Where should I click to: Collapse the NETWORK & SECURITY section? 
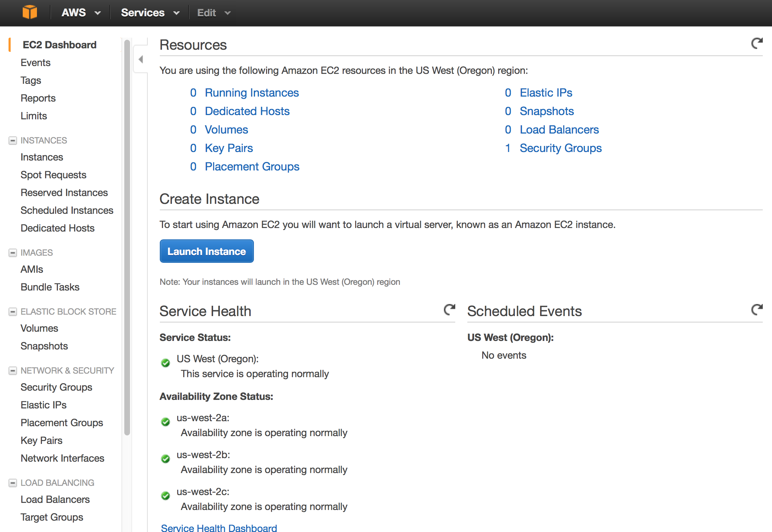[13, 371]
